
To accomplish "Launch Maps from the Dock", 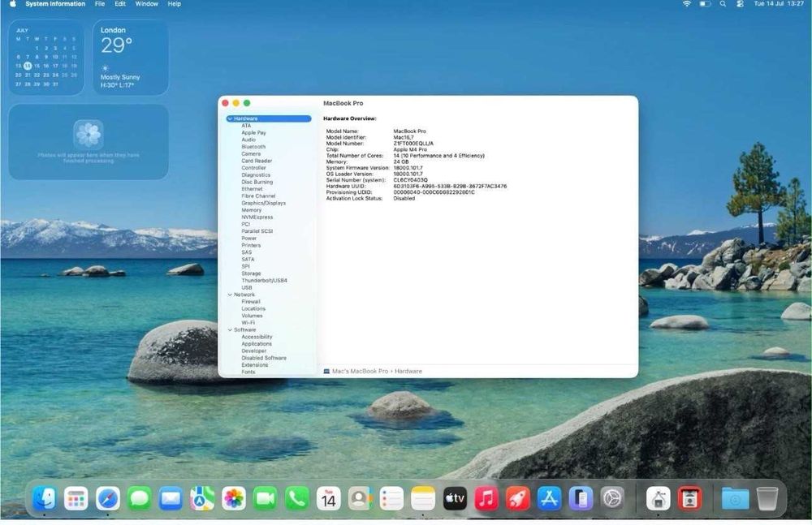I will pos(202,499).
